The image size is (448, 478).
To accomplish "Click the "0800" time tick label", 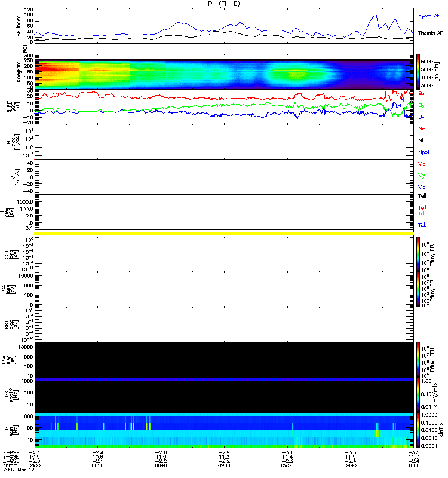I will click(35, 465).
